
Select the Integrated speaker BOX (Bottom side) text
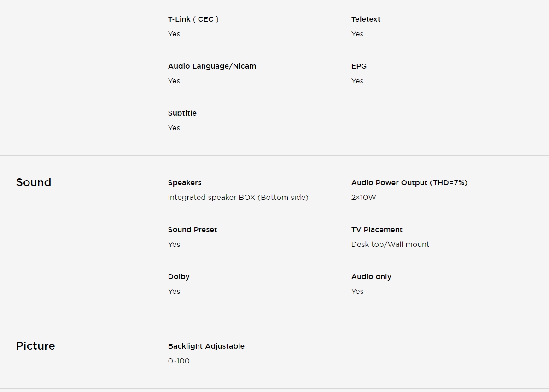[x=238, y=198]
